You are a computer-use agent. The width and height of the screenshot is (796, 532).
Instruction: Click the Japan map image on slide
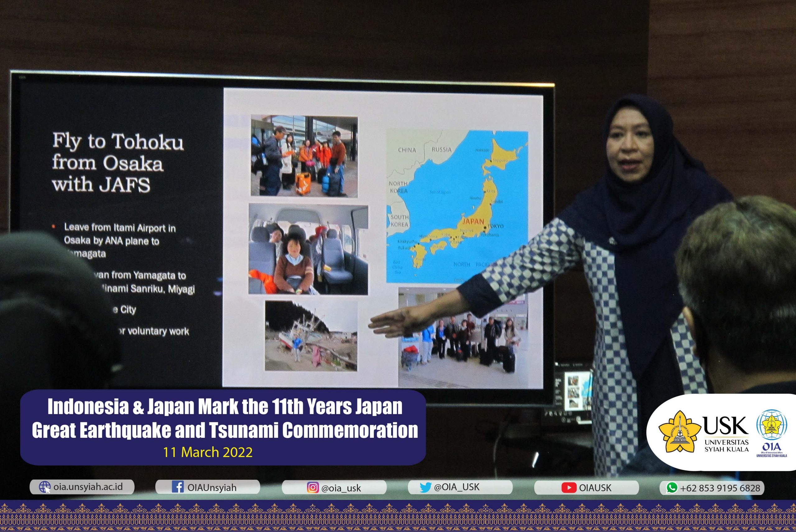[x=457, y=207]
